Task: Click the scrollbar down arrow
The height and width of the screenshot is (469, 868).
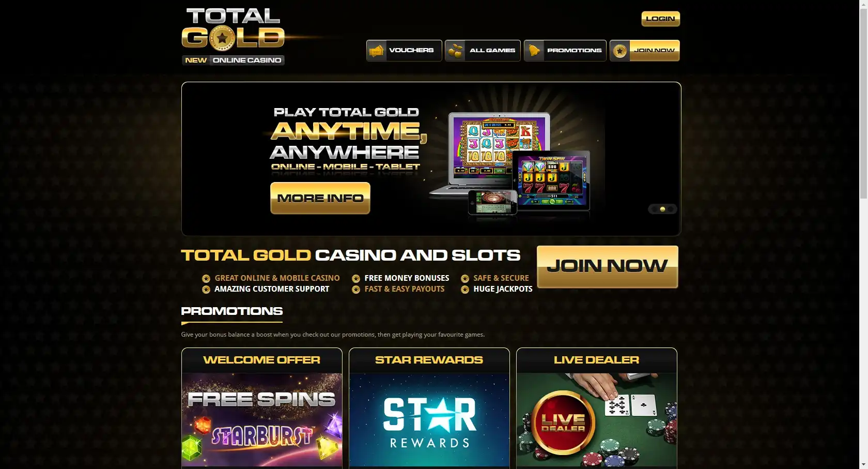Action: click(863, 464)
